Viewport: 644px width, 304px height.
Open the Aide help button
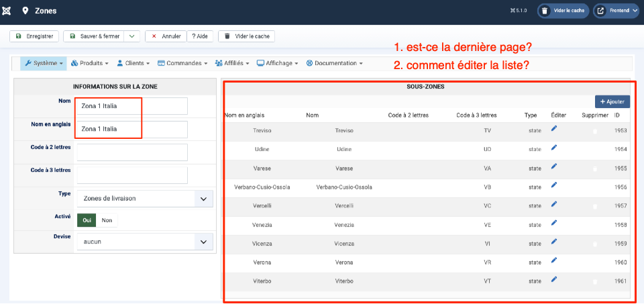pos(200,36)
